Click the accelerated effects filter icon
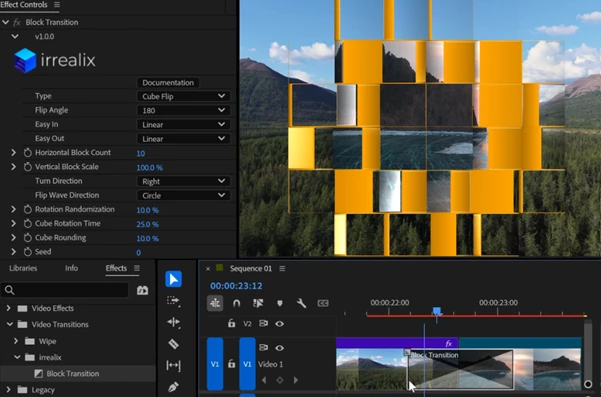 pos(142,290)
